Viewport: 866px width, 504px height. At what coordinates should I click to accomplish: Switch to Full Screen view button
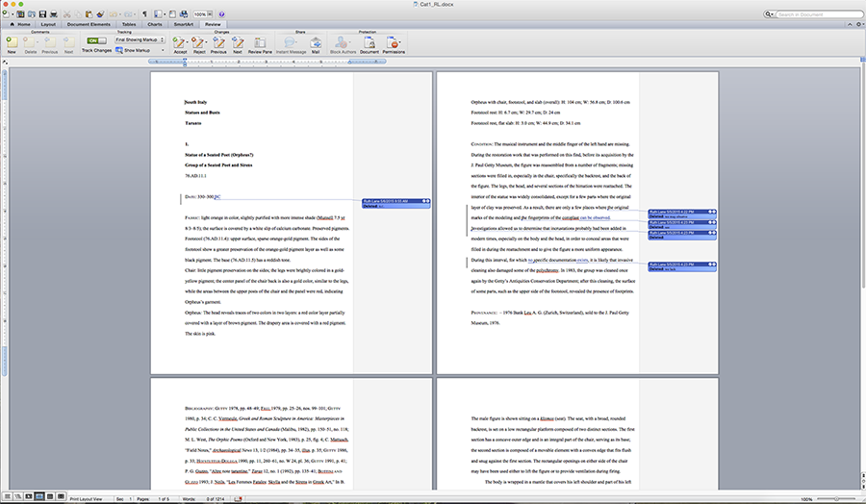(61, 497)
